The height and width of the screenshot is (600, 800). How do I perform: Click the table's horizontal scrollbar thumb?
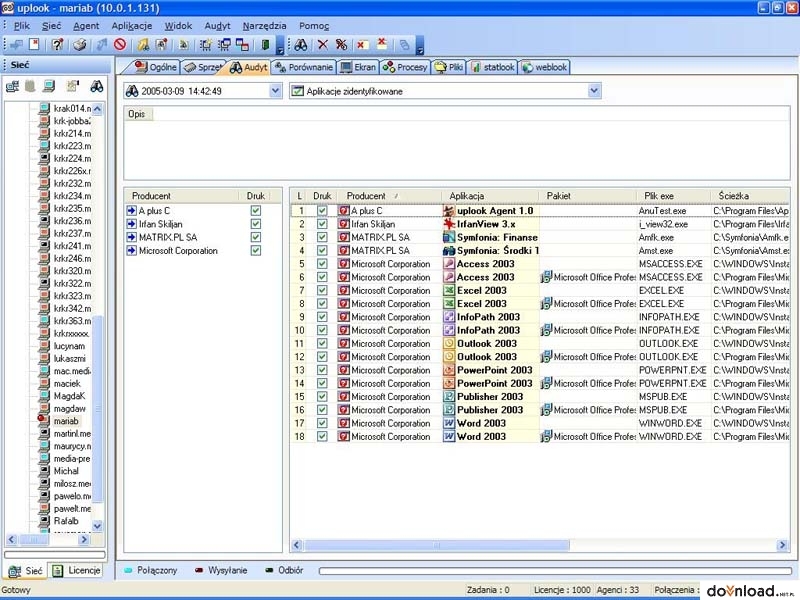[x=437, y=545]
